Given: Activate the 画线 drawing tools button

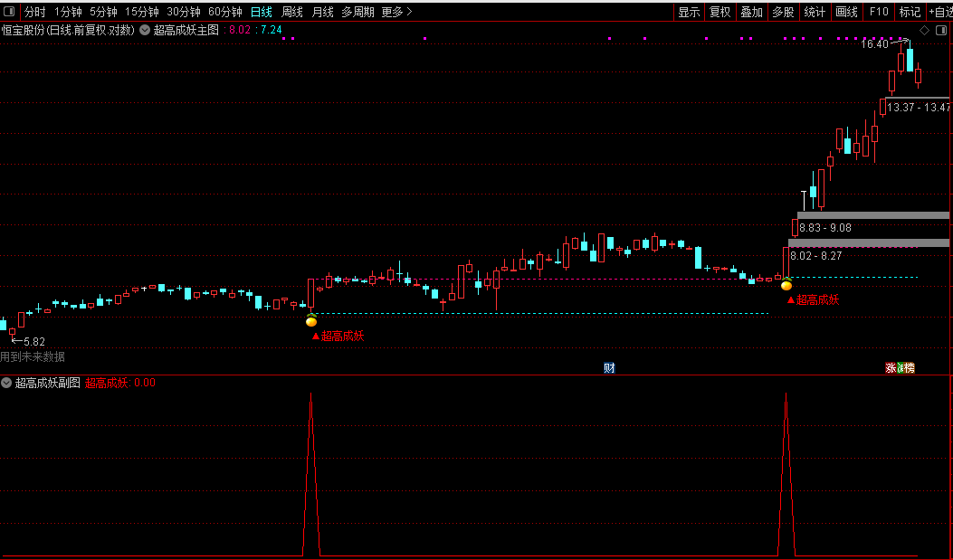Looking at the screenshot, I should tap(846, 12).
